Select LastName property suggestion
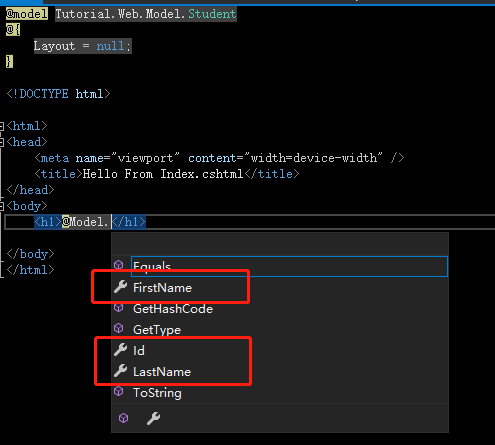This screenshot has height=445, width=495. 162,372
